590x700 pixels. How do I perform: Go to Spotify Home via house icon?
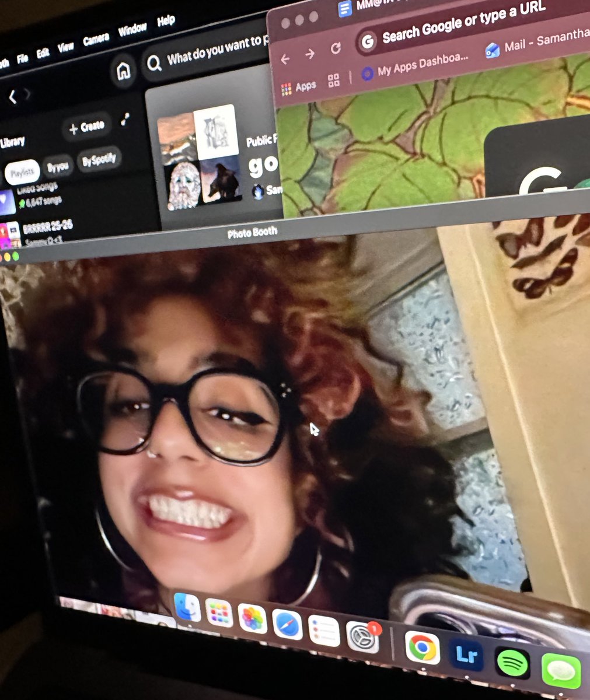(123, 71)
